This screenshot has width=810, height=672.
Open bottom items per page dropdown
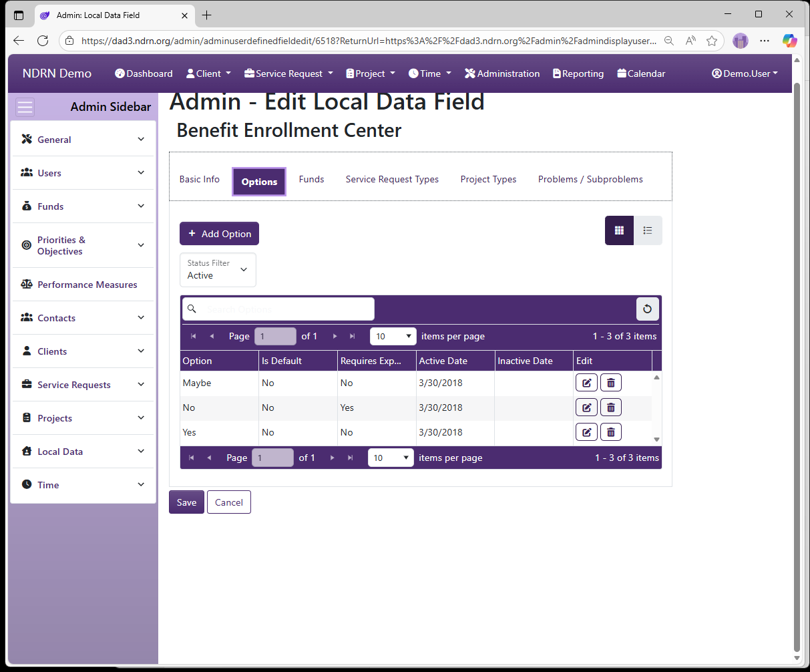391,458
